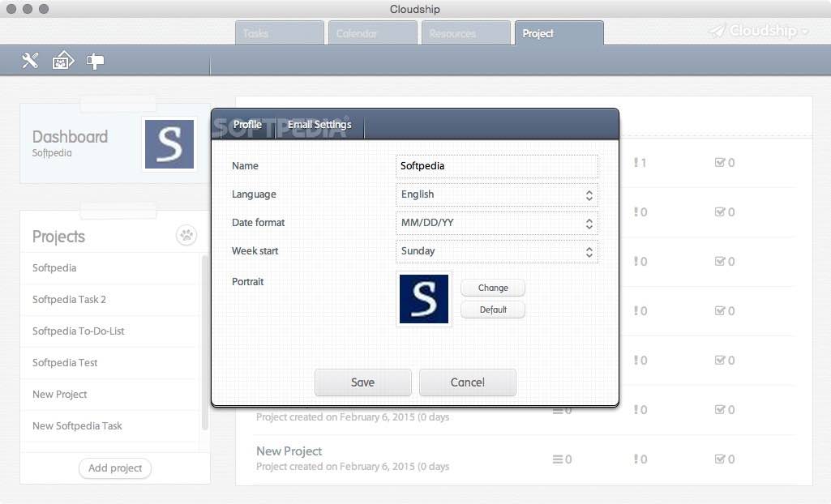The image size is (831, 504).
Task: Click the Dashboard portrait S image
Action: [169, 144]
